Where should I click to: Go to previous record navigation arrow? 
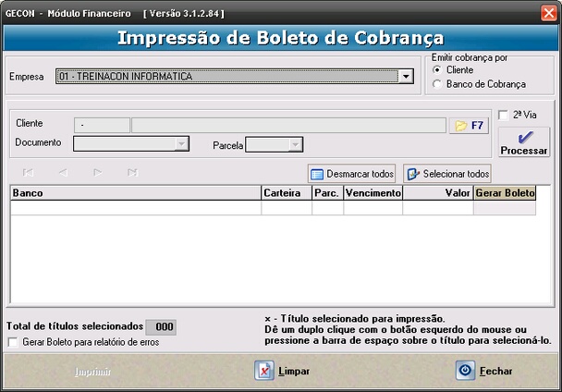click(63, 173)
